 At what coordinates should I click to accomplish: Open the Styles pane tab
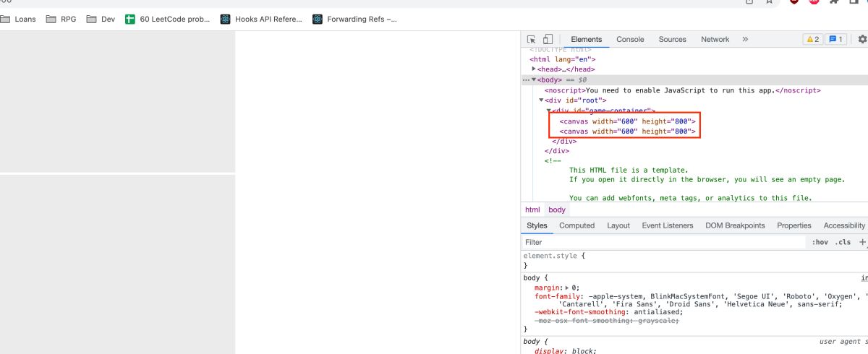[x=537, y=225]
